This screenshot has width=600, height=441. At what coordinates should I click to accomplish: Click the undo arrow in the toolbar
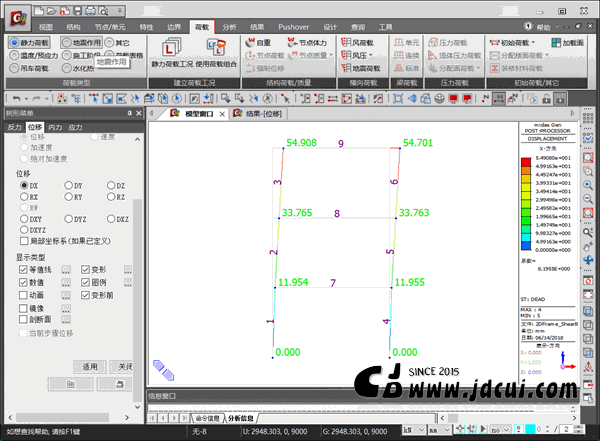[x=16, y=99]
